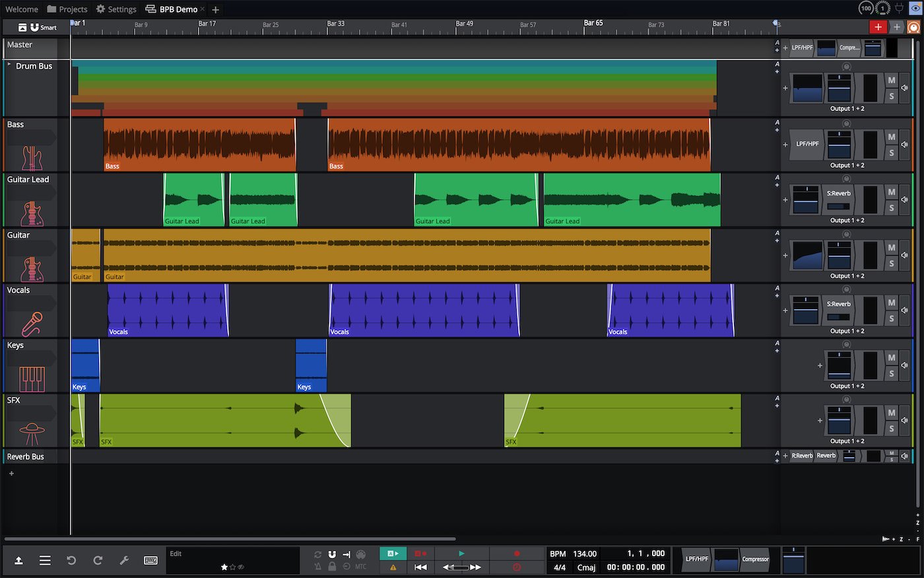
Task: Solo the Vocals track
Action: [x=892, y=318]
